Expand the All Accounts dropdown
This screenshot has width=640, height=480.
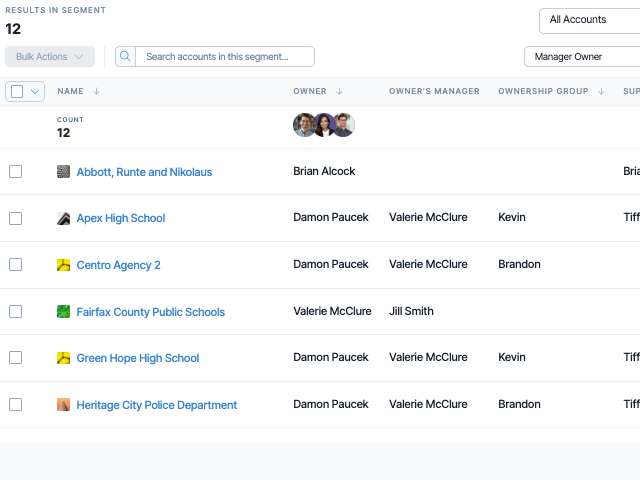click(x=589, y=20)
